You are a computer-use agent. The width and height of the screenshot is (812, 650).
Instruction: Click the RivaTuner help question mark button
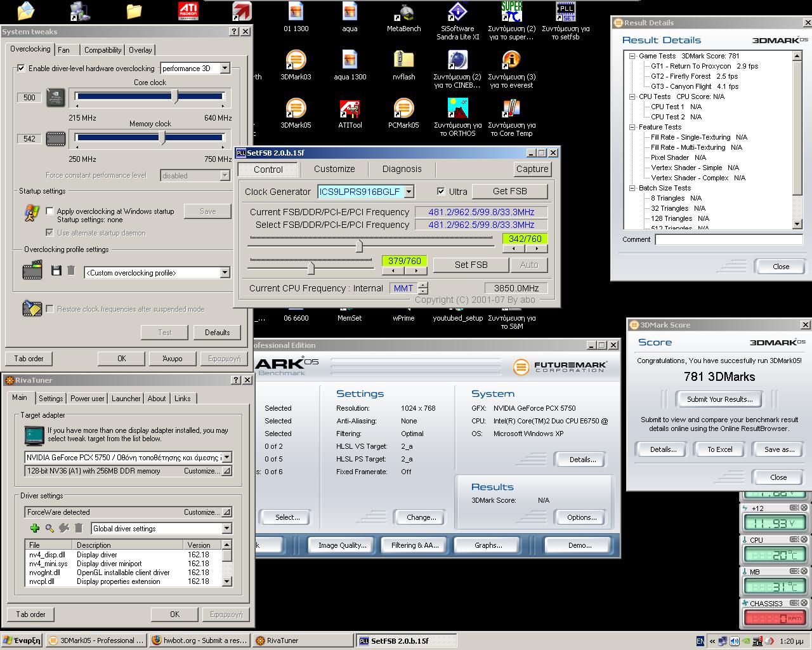coord(236,380)
